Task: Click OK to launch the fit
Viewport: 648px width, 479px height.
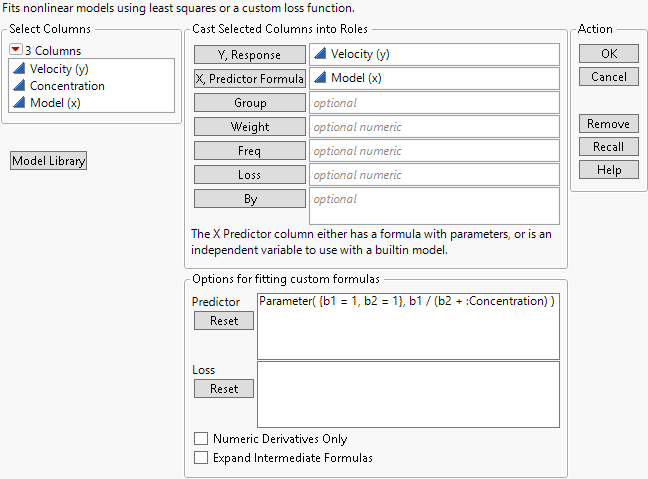Action: point(608,53)
